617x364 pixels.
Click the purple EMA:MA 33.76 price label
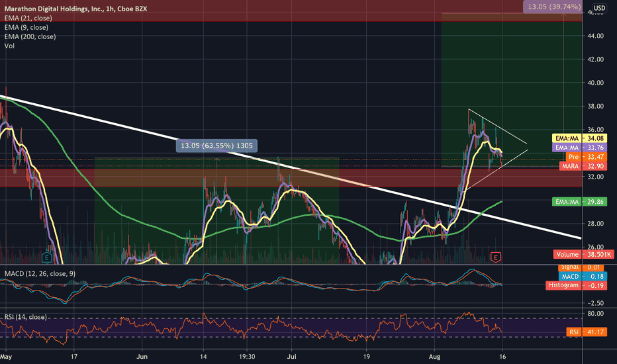coord(580,148)
